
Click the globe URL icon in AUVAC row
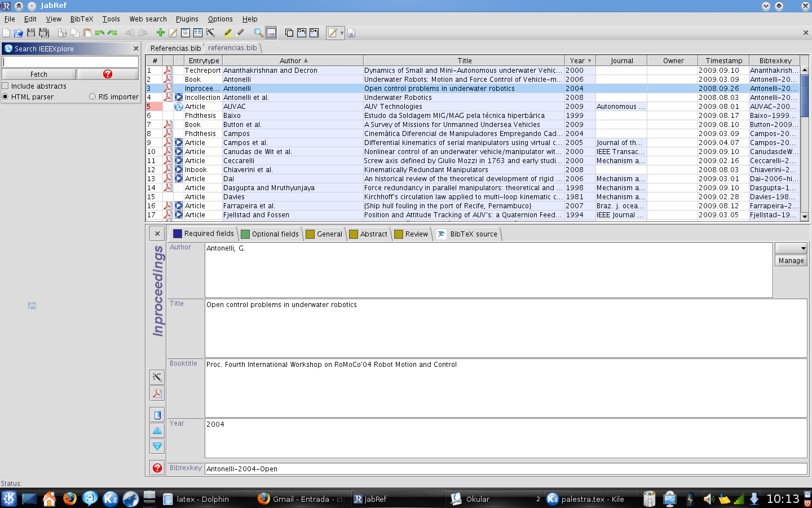pos(179,107)
